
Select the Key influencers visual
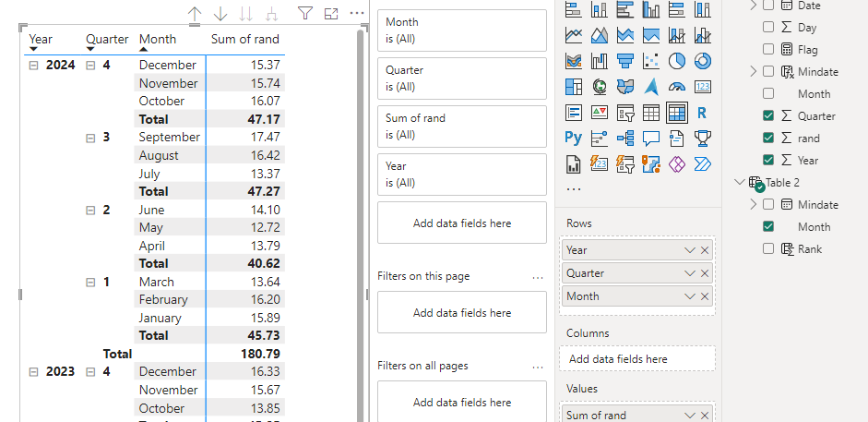pos(599,138)
